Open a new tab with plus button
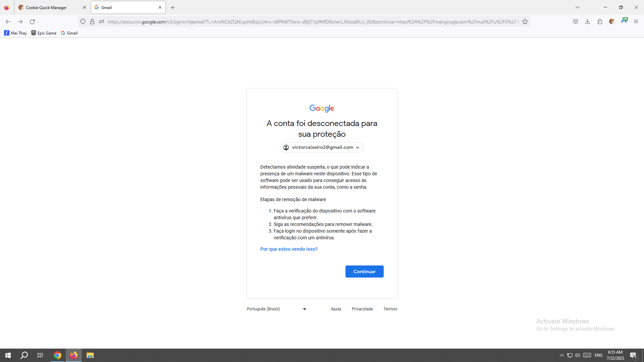The image size is (644, 362). click(x=173, y=7)
